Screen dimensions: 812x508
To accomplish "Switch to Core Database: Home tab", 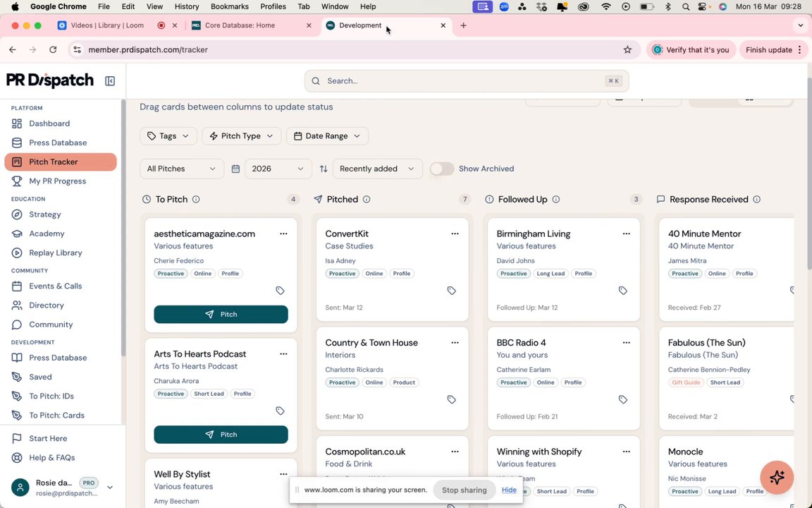I will (251, 25).
